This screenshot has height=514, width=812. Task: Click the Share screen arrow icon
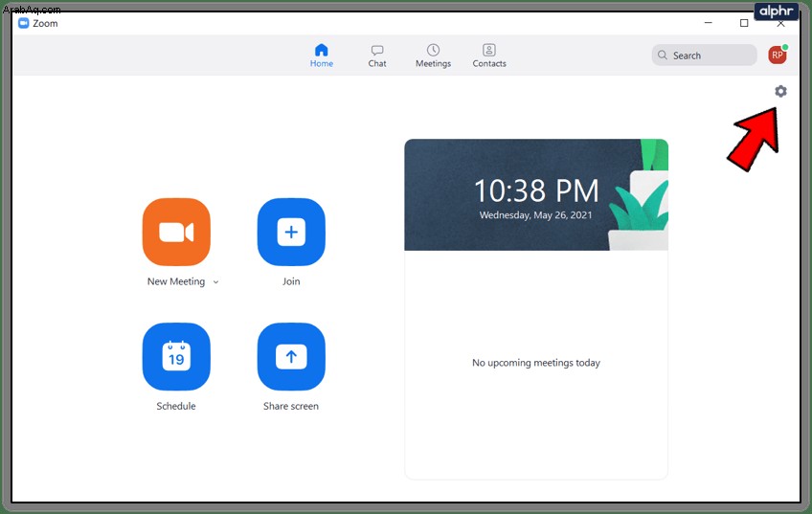click(291, 357)
